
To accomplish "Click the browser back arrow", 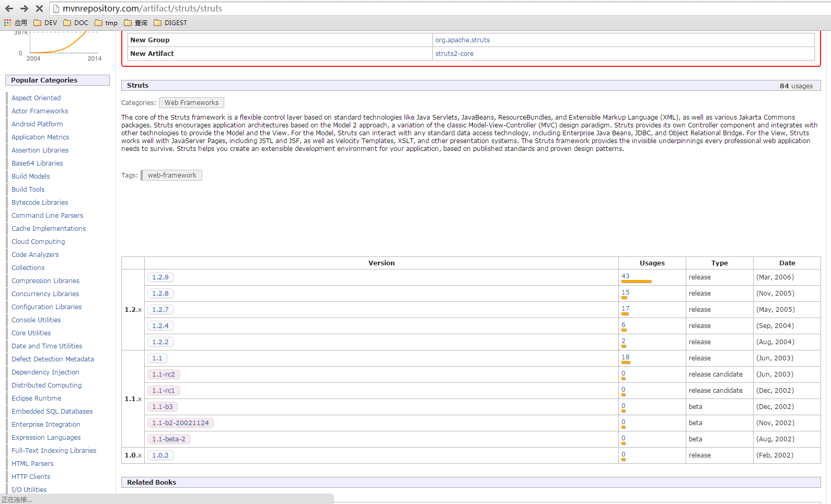I will [x=9, y=8].
